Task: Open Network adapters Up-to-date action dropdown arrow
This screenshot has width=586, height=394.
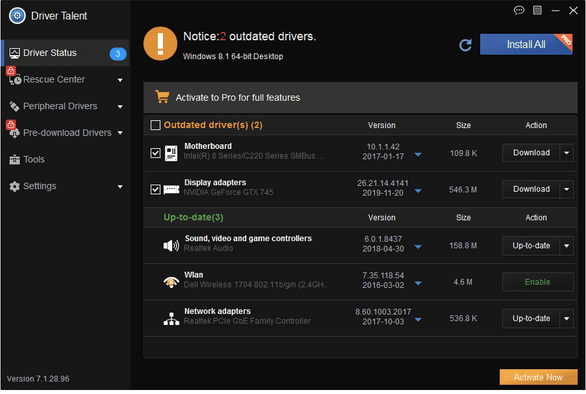Action: click(x=567, y=318)
